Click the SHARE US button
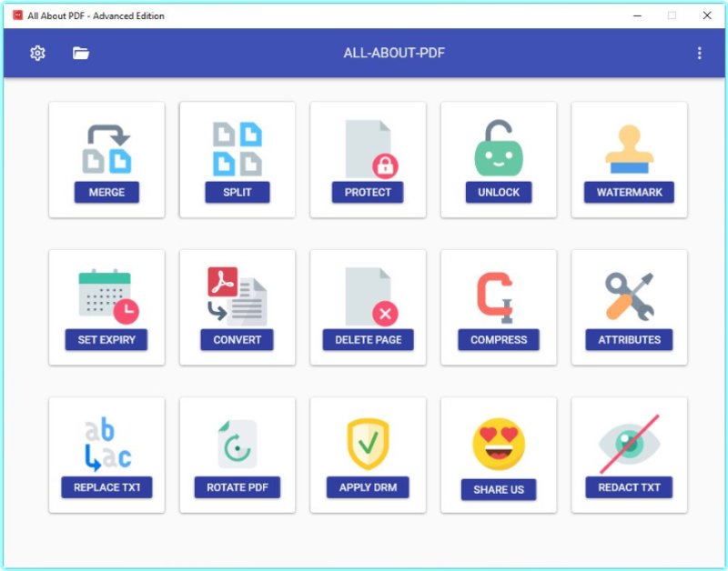The image size is (728, 571). 499,489
